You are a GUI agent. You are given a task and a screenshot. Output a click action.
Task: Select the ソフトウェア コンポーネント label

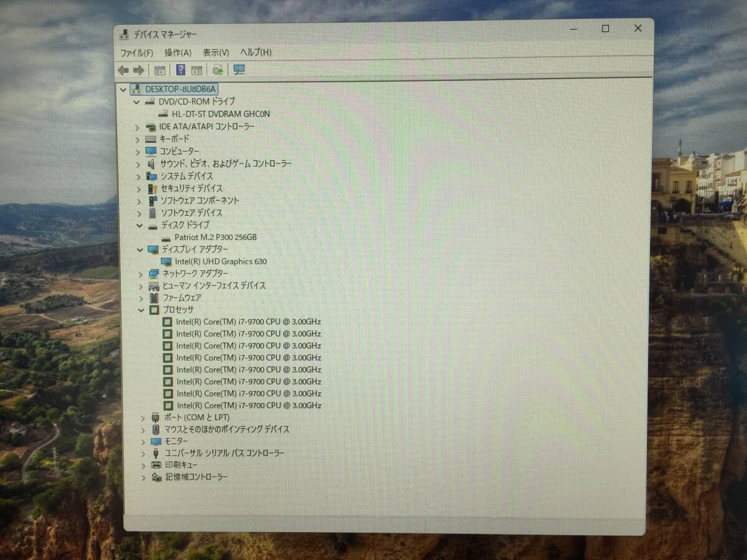pos(200,200)
